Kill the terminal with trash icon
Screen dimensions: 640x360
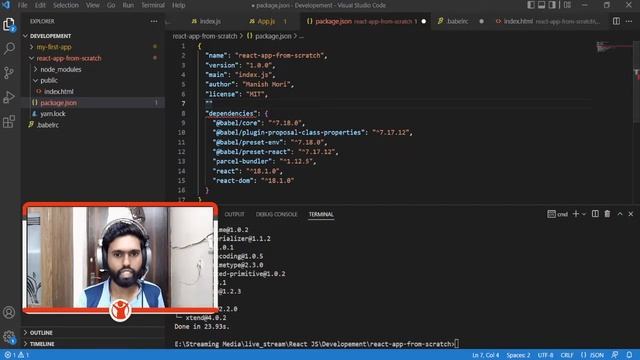pyautogui.click(x=607, y=214)
